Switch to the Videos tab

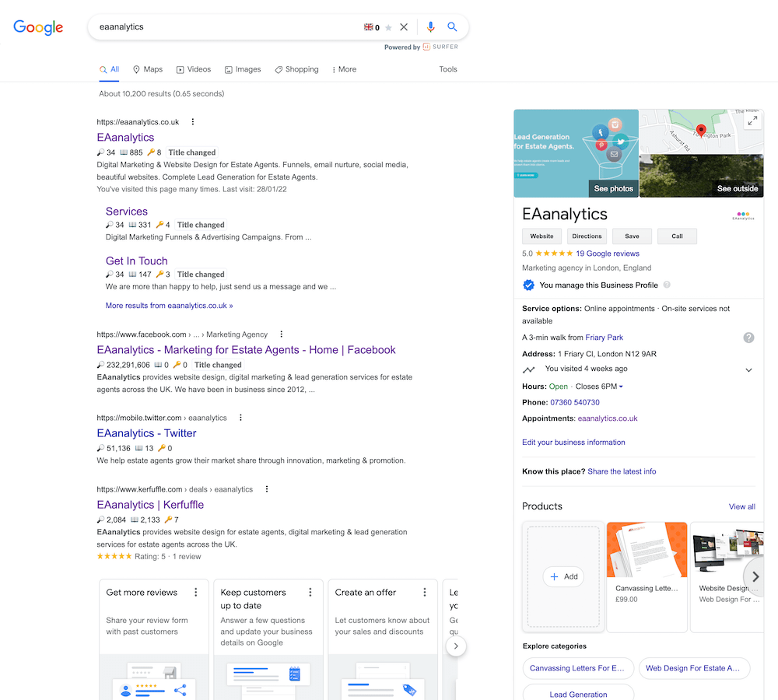[194, 69]
